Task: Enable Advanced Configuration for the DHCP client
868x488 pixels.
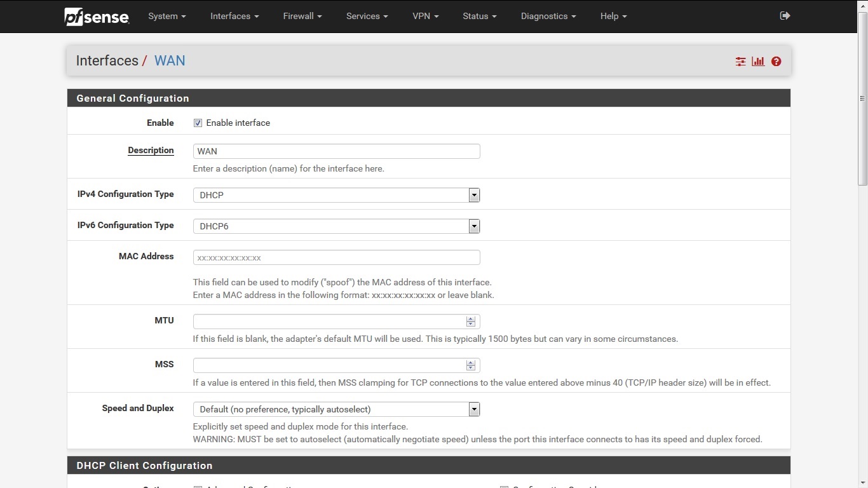Action: [x=198, y=486]
